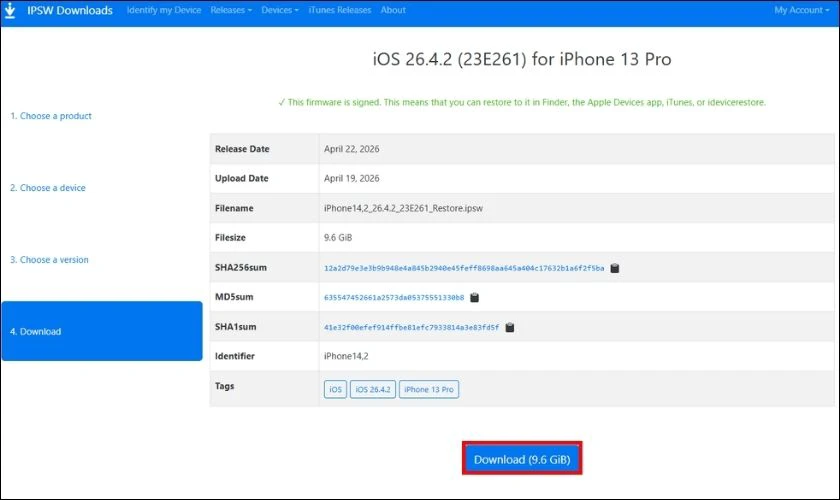The width and height of the screenshot is (840, 500).
Task: Click the iOS tag
Action: (x=335, y=389)
